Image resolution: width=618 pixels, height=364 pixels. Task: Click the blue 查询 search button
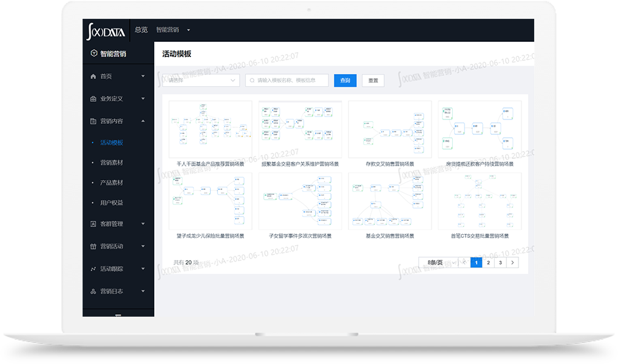345,81
